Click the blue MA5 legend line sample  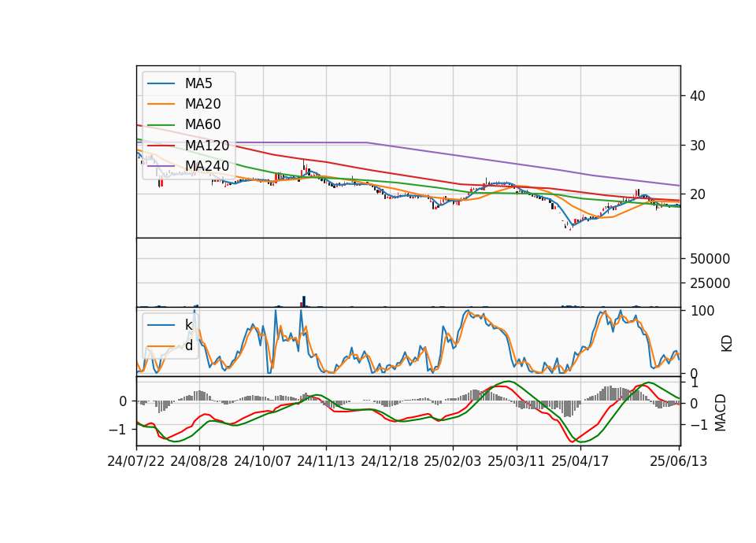[x=161, y=83]
